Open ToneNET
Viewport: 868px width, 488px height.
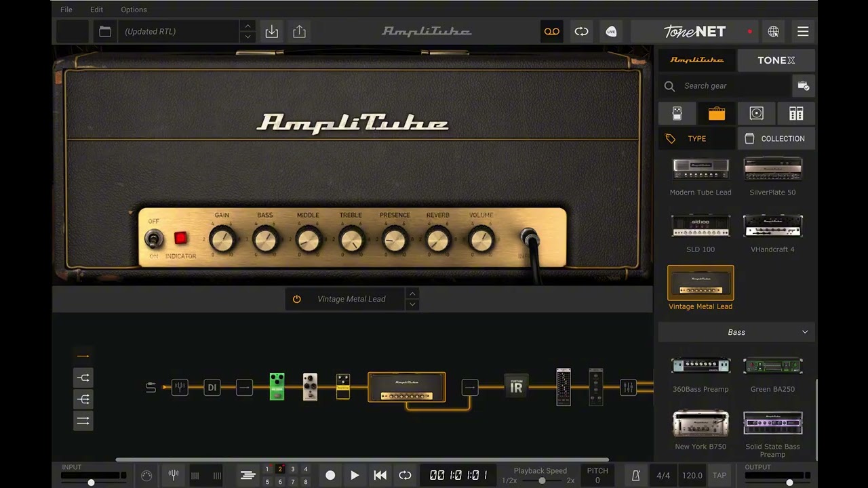click(695, 31)
